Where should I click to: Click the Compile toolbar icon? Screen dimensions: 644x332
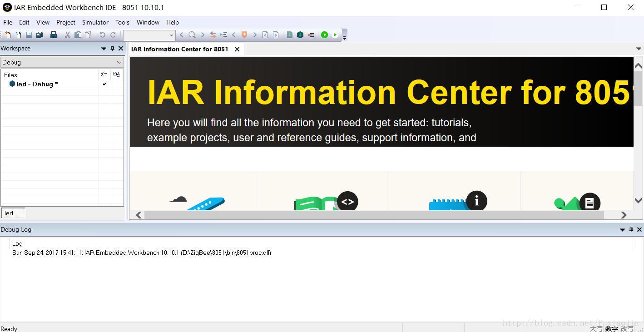click(290, 35)
